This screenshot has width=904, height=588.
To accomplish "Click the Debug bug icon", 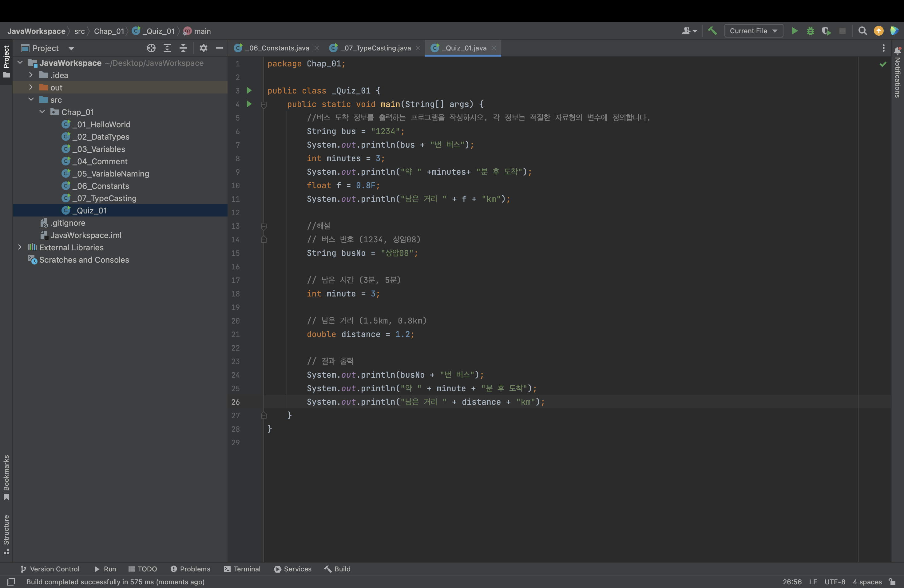I will (810, 31).
